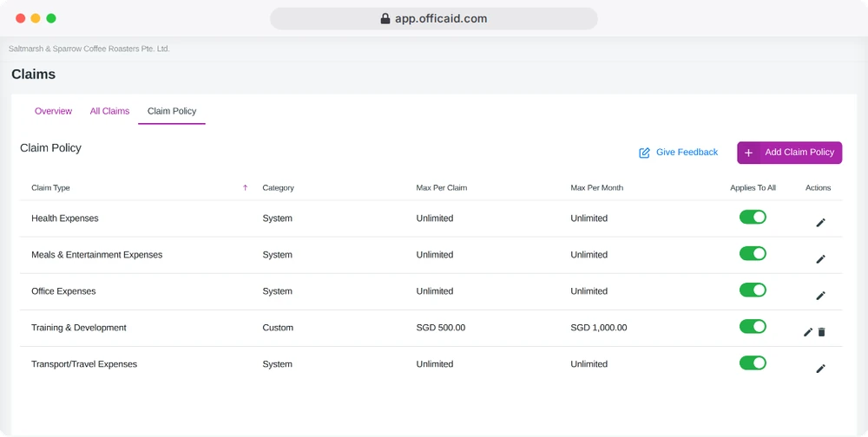Click the Applies To All column header
868x437 pixels.
pyautogui.click(x=753, y=187)
